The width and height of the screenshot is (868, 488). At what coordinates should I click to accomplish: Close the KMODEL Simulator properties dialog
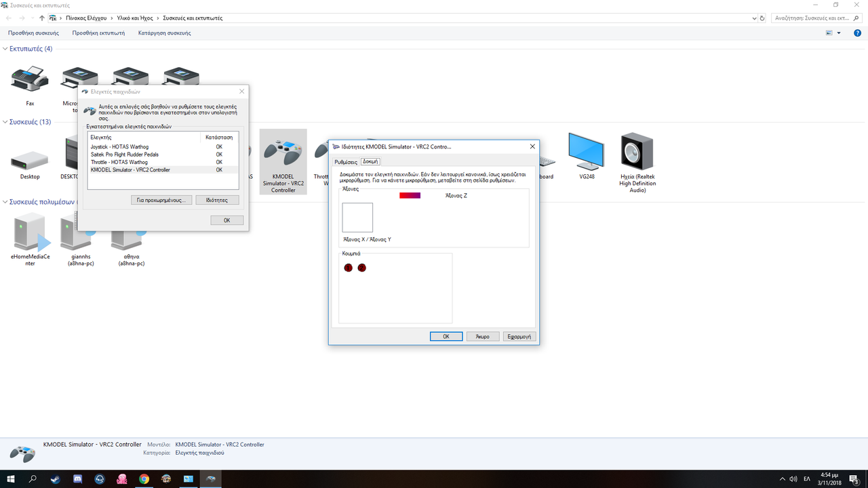(x=531, y=146)
